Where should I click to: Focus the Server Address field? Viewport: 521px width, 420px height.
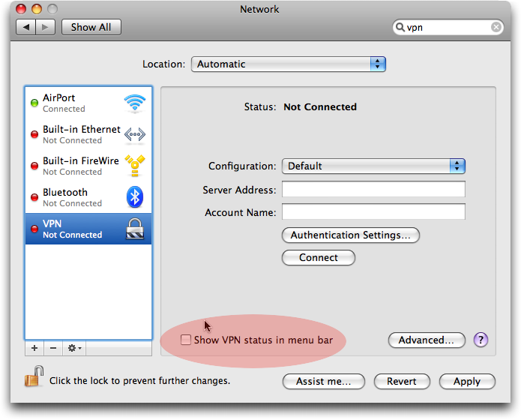click(373, 189)
